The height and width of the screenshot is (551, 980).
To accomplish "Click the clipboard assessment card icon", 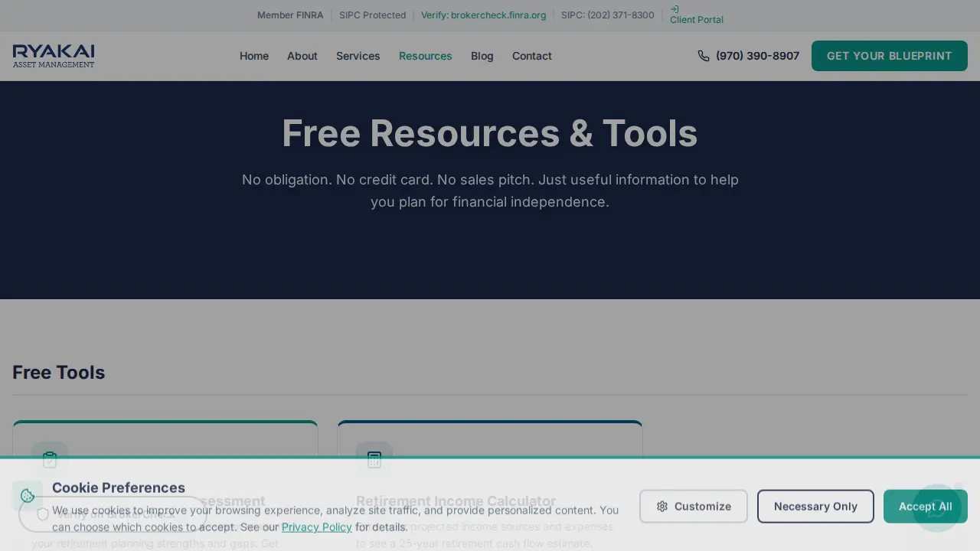I will (50, 459).
